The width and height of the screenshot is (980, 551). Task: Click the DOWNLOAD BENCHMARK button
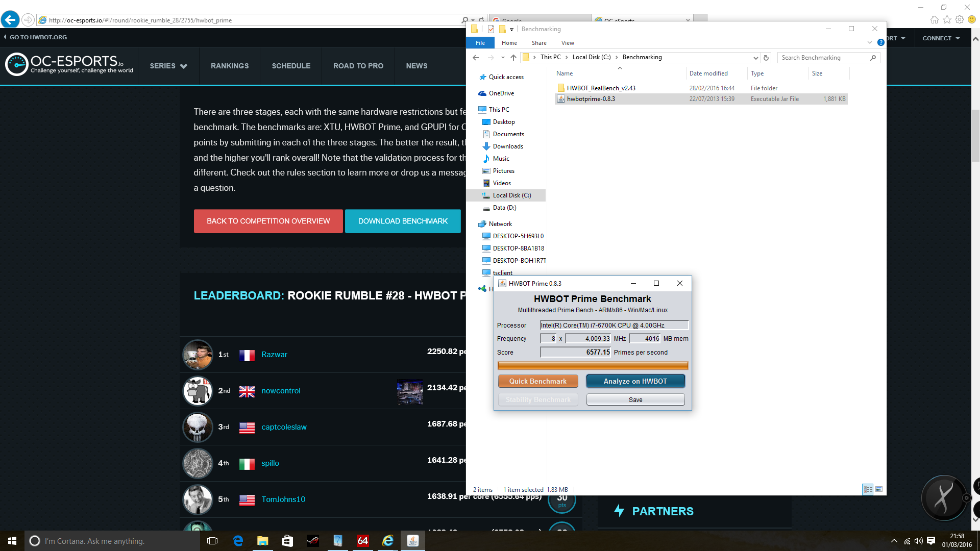(x=403, y=221)
